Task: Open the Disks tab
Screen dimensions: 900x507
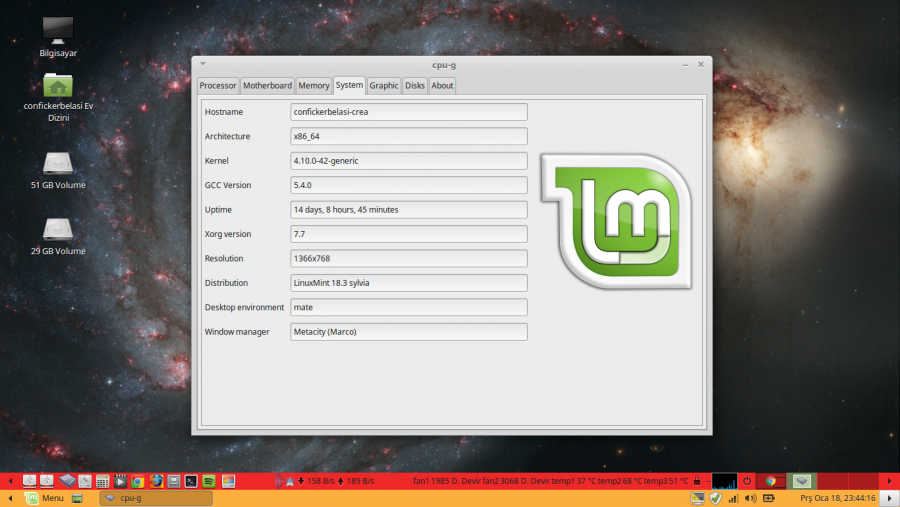Action: pos(414,86)
